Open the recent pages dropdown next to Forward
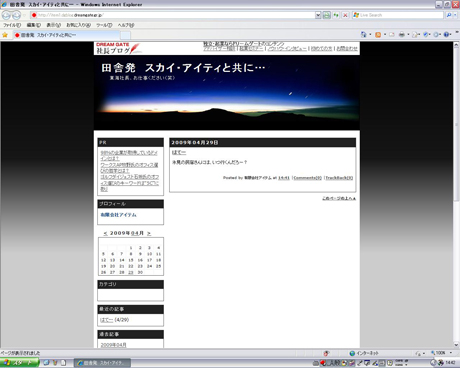The image size is (460, 368). (x=24, y=15)
